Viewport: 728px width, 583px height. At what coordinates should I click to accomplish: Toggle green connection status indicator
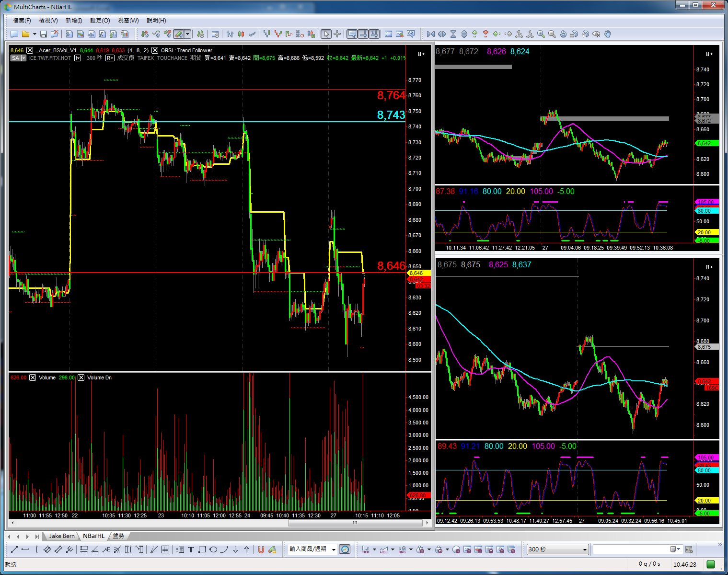[711, 564]
